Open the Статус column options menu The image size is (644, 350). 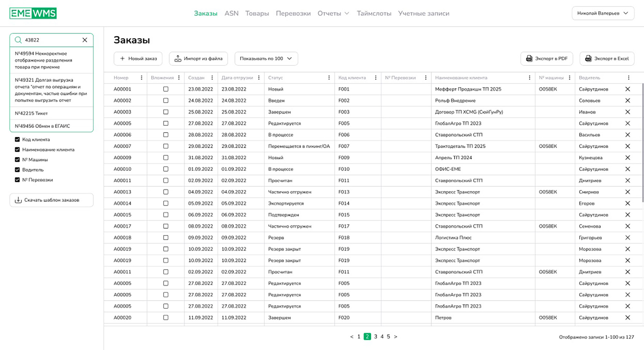coord(329,78)
